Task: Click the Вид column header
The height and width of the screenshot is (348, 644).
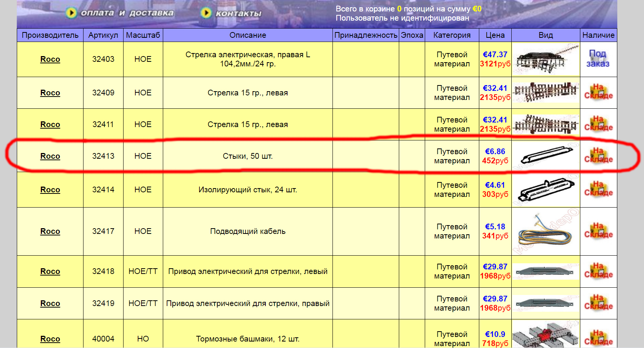Action: [x=546, y=35]
